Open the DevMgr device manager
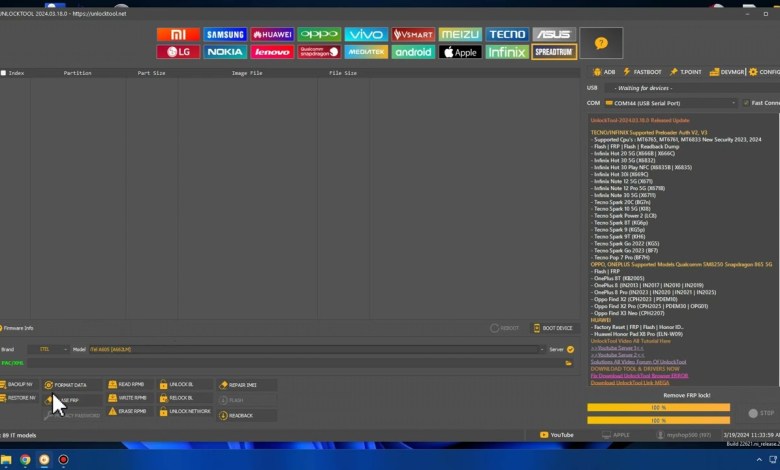The height and width of the screenshot is (470, 780). [726, 72]
